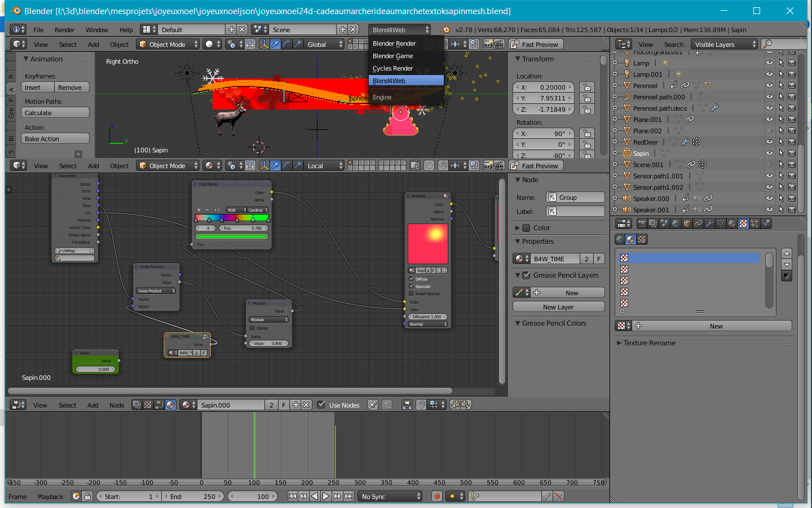812x508 pixels.
Task: Toggle Specular checkbox on Material node
Action: tap(411, 286)
